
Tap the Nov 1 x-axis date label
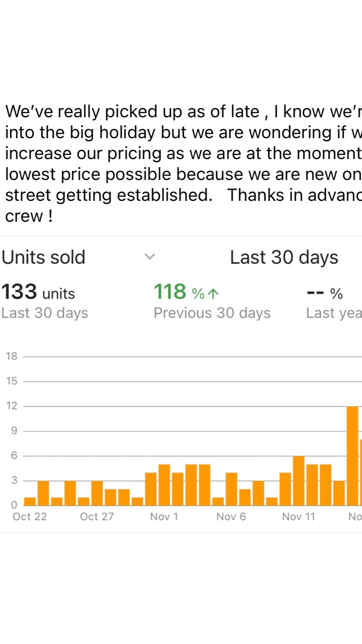pyautogui.click(x=164, y=517)
